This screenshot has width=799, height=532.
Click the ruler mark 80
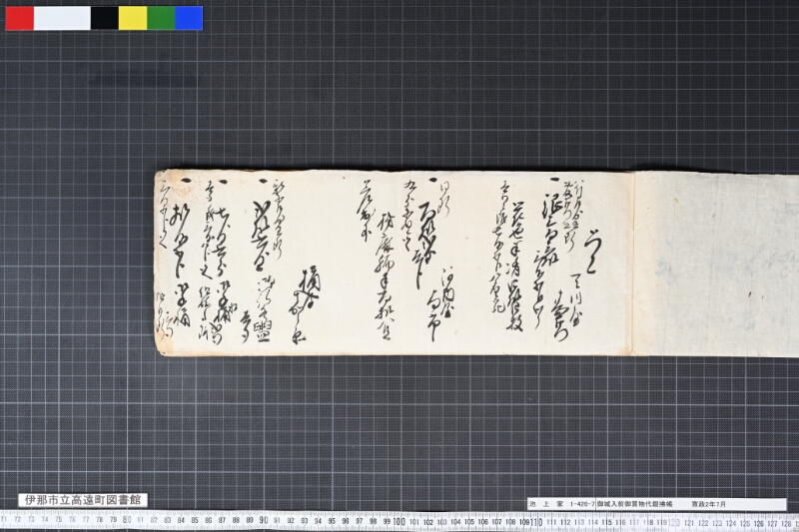[127, 520]
